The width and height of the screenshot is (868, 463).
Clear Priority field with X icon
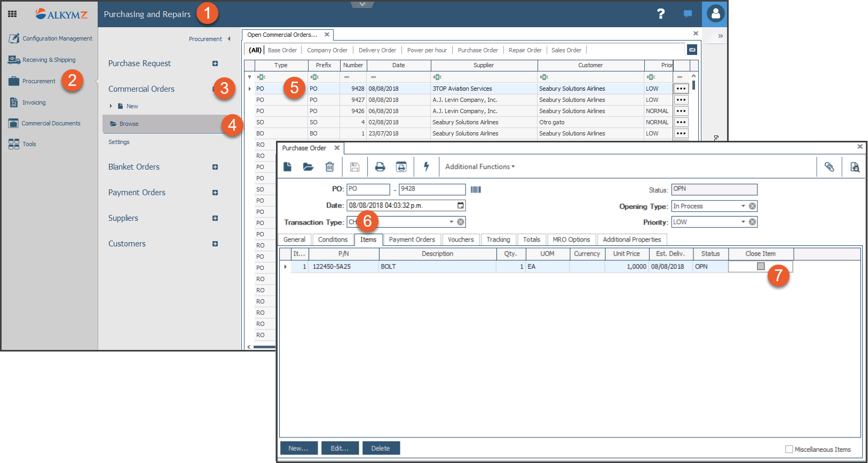752,222
